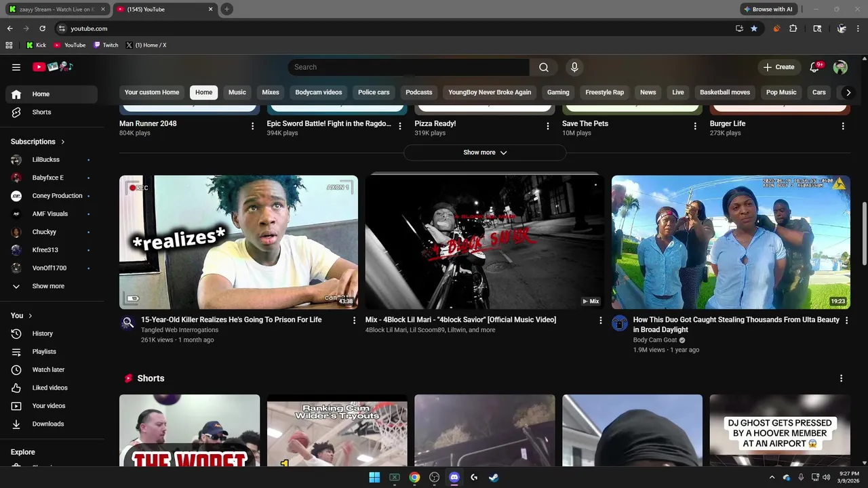Play the 15-Year-Old Killer thumbnail
868x488 pixels.
pos(239,243)
